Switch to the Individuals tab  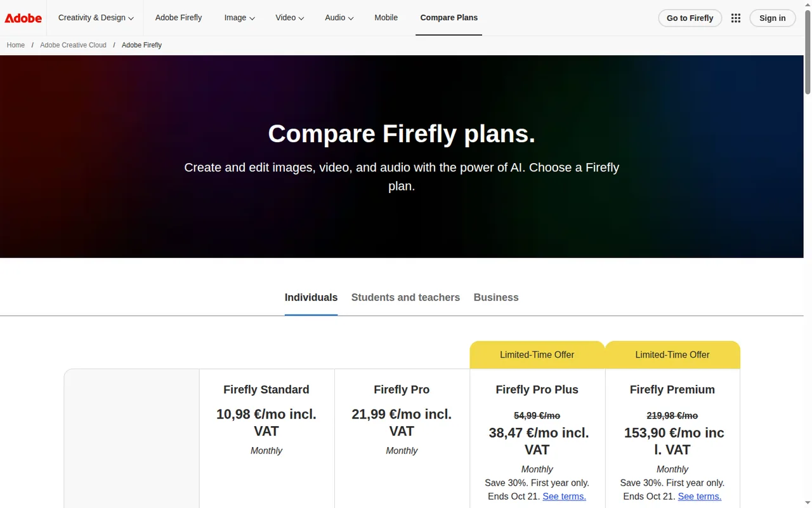point(311,297)
